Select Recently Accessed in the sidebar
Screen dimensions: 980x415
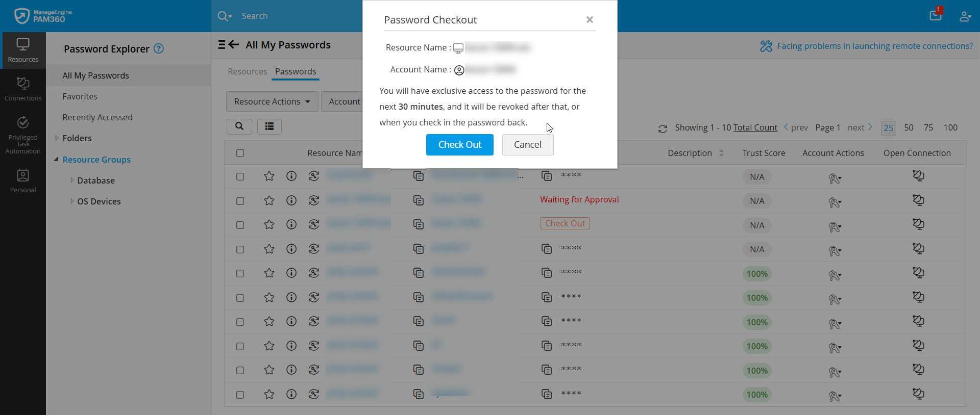point(97,117)
